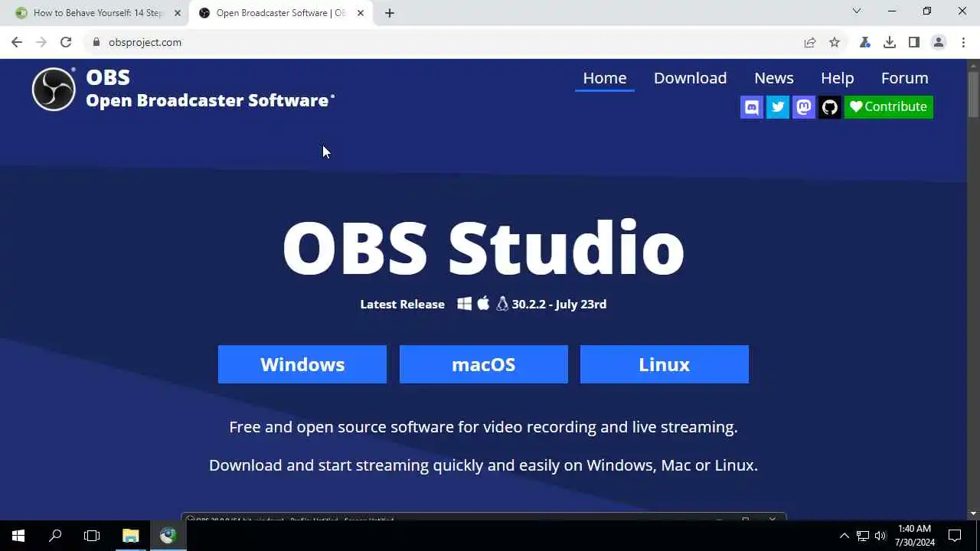This screenshot has width=980, height=551.
Task: Toggle the browser side panel
Action: tap(914, 42)
